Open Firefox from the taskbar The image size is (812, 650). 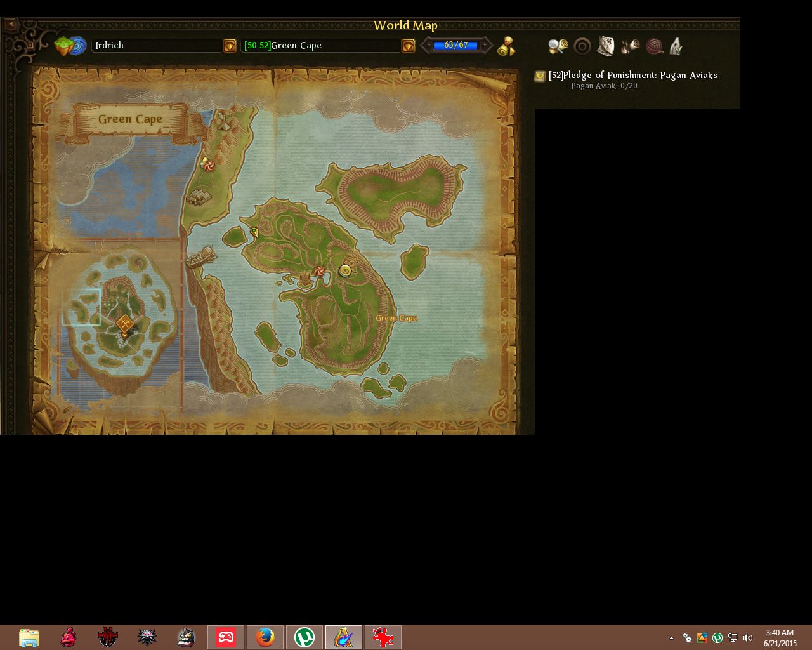point(265,637)
